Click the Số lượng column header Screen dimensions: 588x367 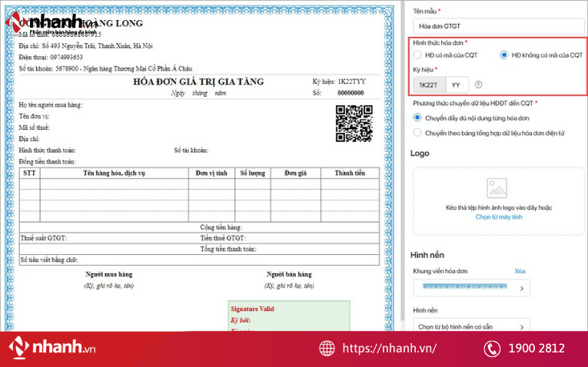pos(253,173)
